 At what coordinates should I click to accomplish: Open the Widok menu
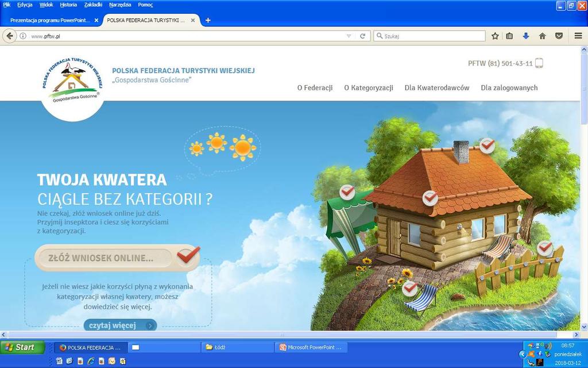click(47, 5)
